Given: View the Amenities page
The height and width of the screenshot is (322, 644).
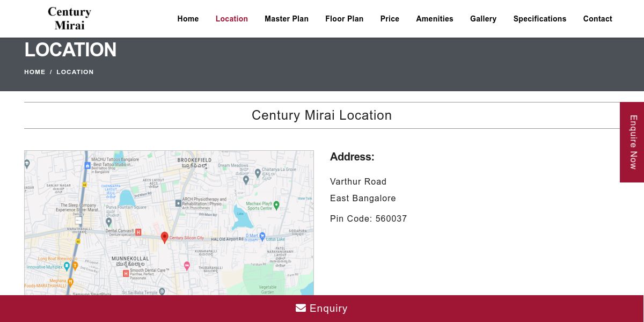Looking at the screenshot, I should click(435, 19).
